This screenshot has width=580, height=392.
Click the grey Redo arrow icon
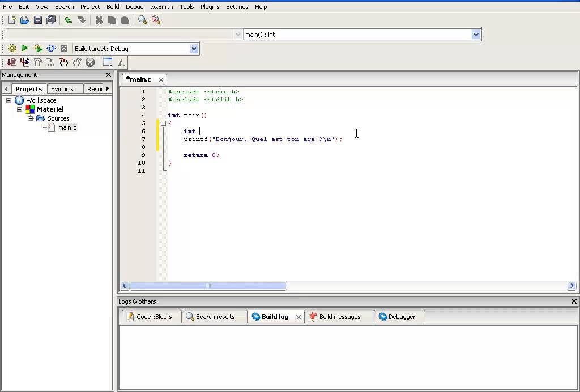pyautogui.click(x=82, y=20)
